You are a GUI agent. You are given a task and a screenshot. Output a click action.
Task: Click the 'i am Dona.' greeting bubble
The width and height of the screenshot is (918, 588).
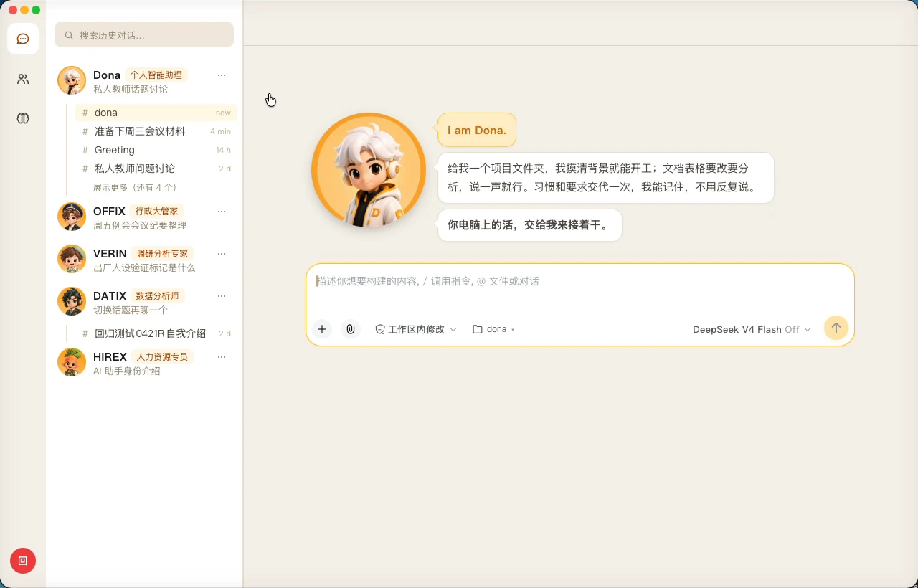pyautogui.click(x=477, y=130)
